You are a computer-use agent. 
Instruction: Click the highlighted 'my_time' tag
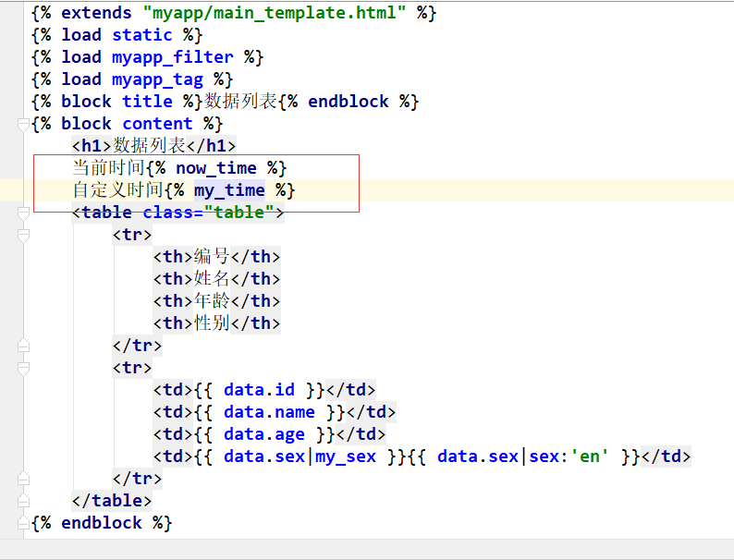click(229, 190)
